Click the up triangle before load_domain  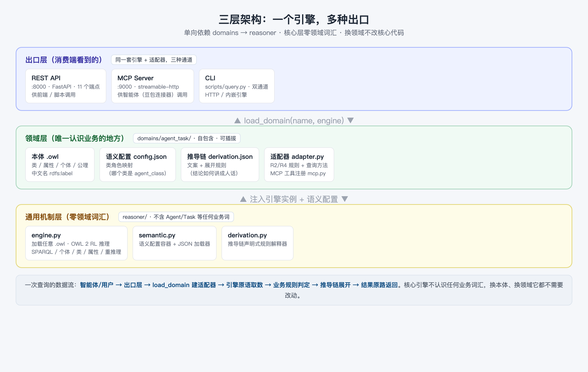coord(237,120)
